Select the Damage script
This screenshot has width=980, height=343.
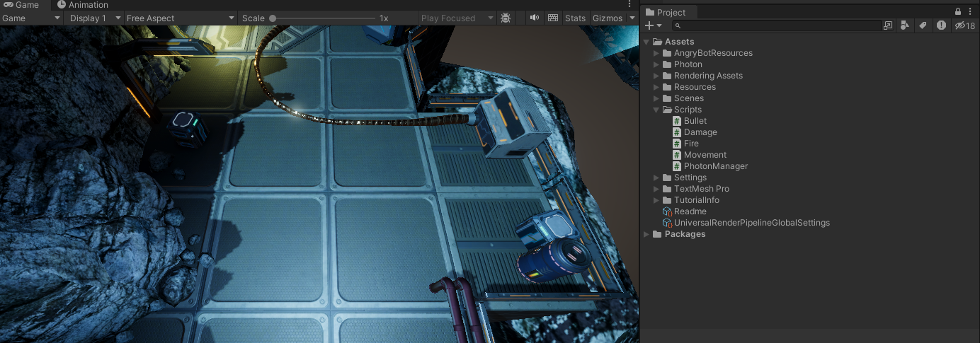(695, 132)
